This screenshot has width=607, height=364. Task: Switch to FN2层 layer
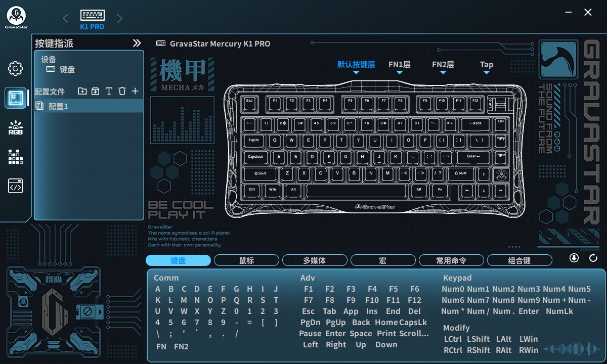point(443,65)
